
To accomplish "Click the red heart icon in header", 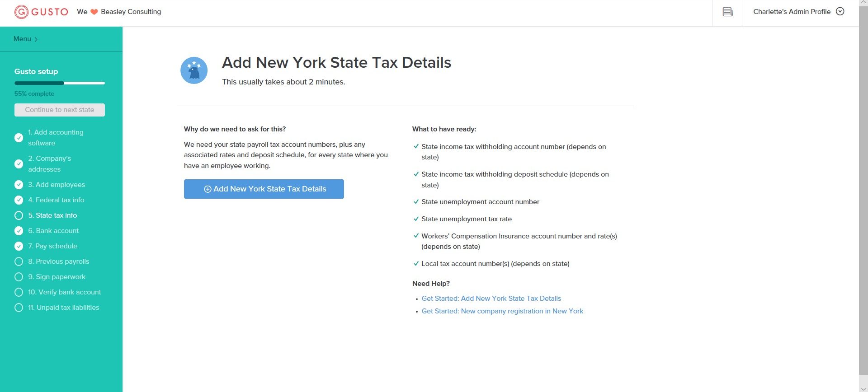I will click(94, 12).
